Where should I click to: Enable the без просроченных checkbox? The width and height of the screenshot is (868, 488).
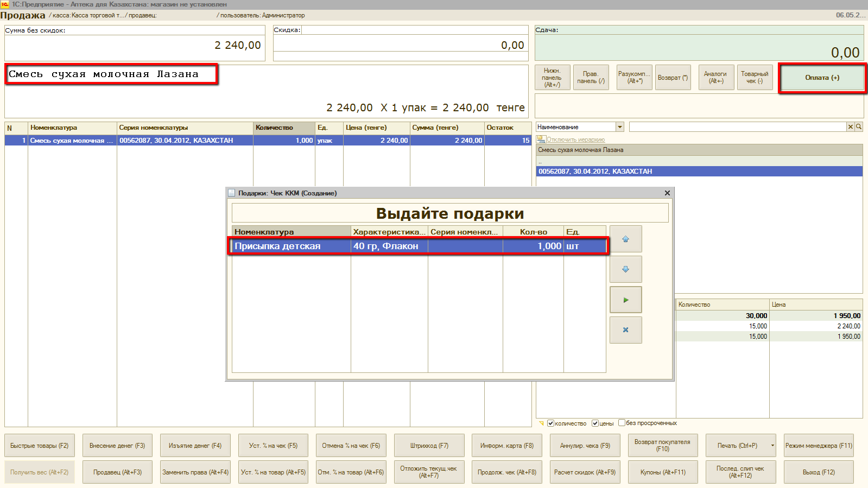coord(622,423)
